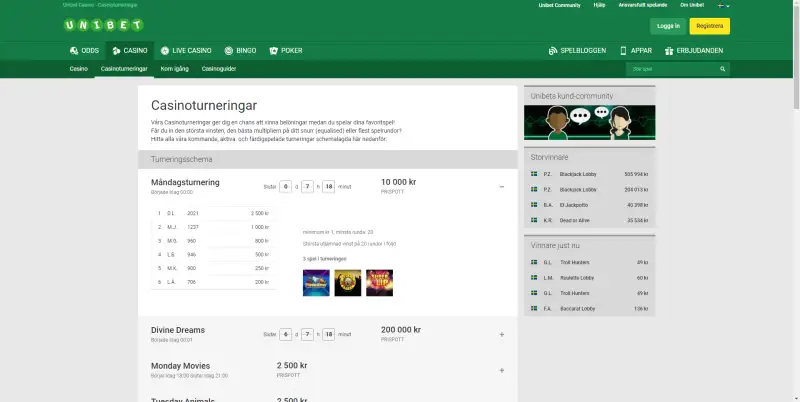Open the Hjälp link
This screenshot has height=402, width=800.
point(599,5)
